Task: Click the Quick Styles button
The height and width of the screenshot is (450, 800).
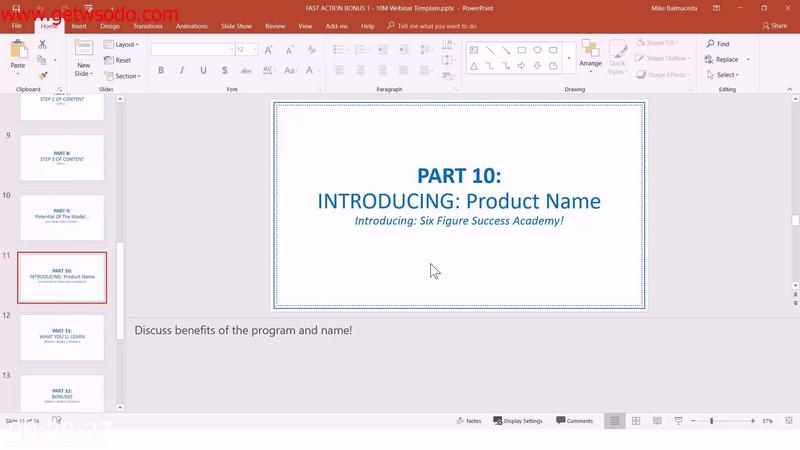Action: [617, 58]
